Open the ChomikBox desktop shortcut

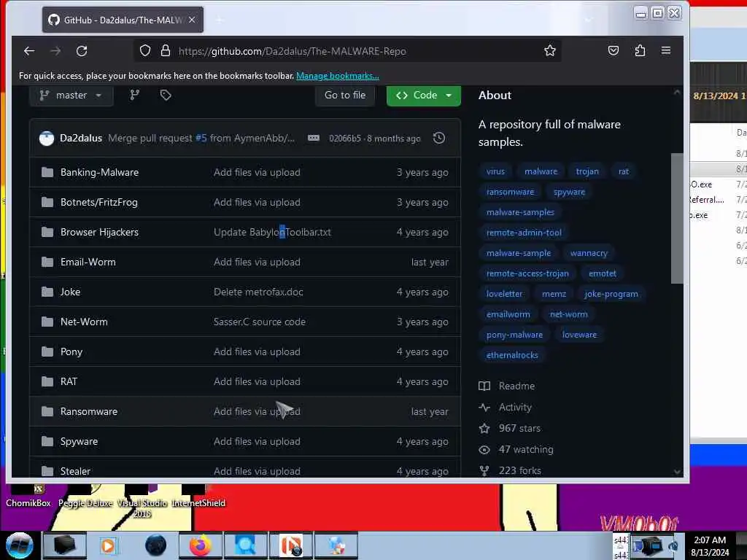point(28,496)
